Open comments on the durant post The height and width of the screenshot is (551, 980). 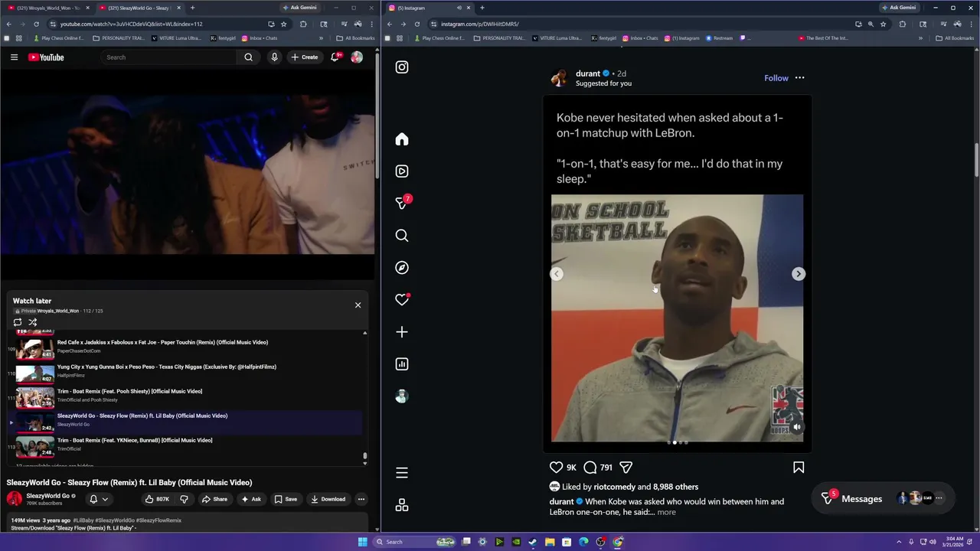(x=590, y=468)
